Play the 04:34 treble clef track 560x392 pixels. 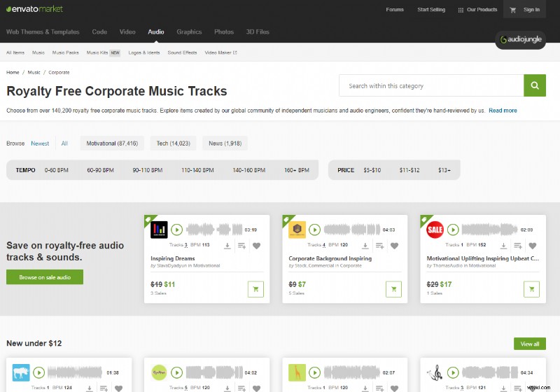point(453,372)
